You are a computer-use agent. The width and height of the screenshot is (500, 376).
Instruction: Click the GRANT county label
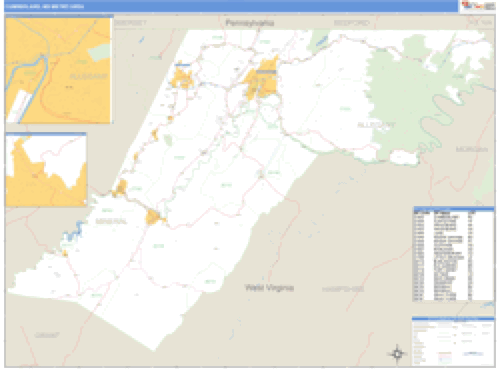(47, 335)
